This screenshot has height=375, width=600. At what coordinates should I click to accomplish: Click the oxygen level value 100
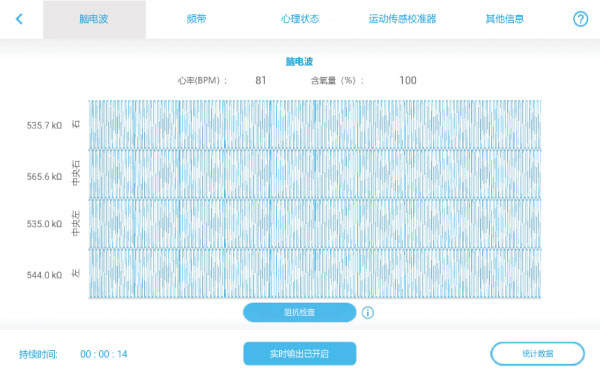click(x=408, y=80)
